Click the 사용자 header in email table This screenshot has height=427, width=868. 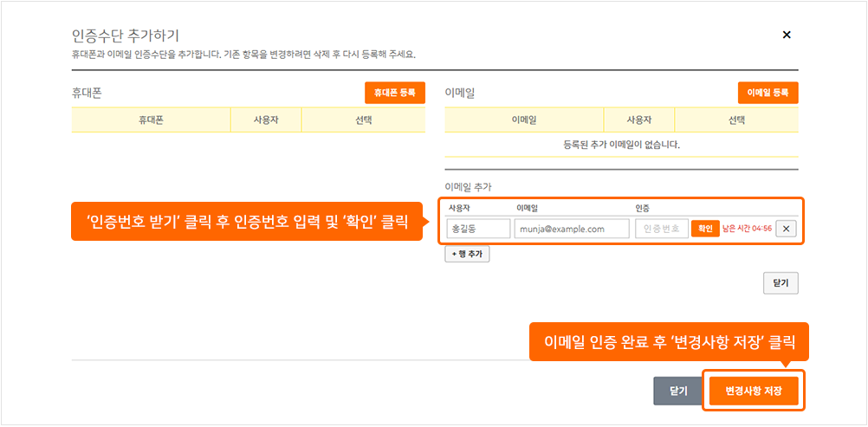[x=639, y=120]
